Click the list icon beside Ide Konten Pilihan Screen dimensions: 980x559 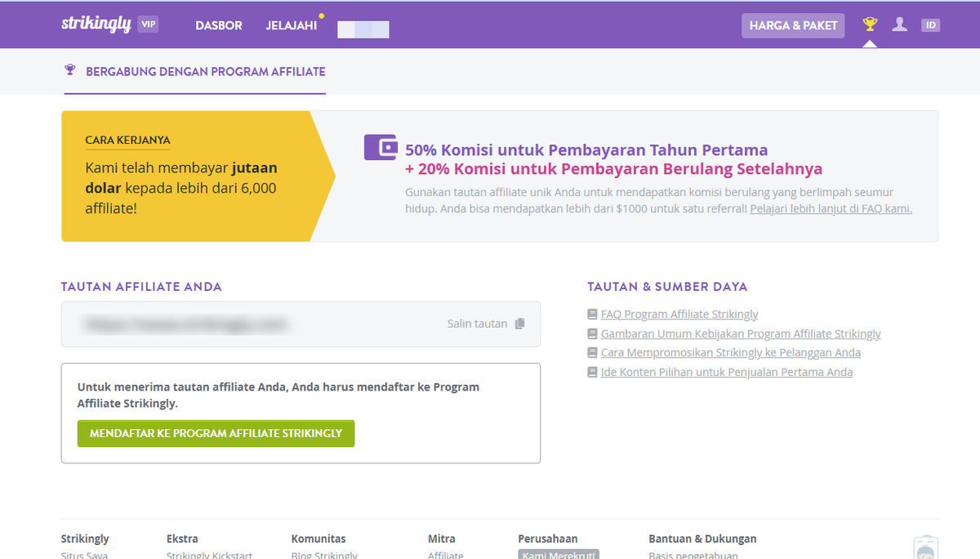[591, 371]
